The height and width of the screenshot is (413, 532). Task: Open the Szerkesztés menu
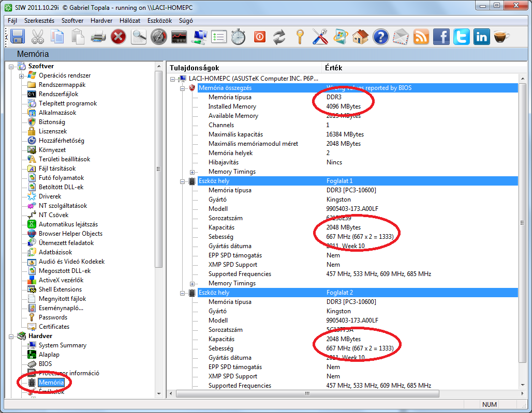click(39, 21)
